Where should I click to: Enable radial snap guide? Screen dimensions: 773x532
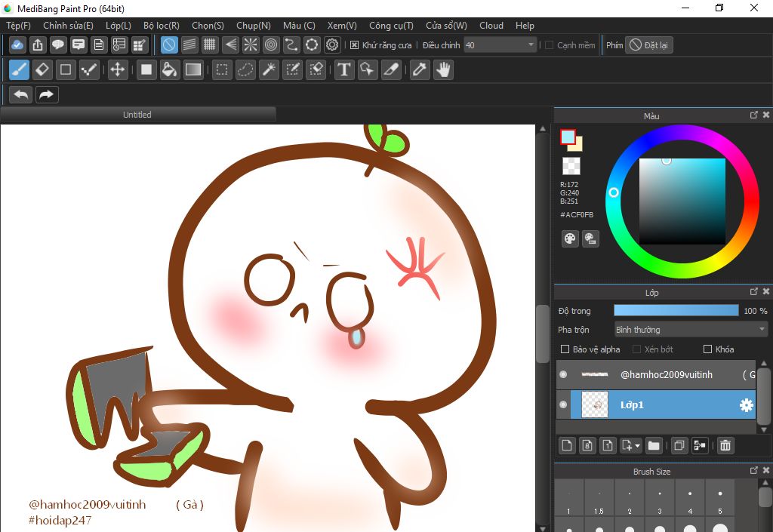point(251,45)
